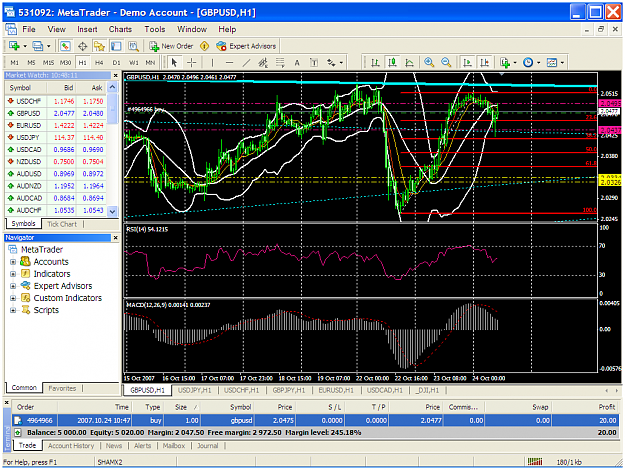Open the File menu
Image resolution: width=625 pixels, height=470 pixels.
pyautogui.click(x=29, y=29)
